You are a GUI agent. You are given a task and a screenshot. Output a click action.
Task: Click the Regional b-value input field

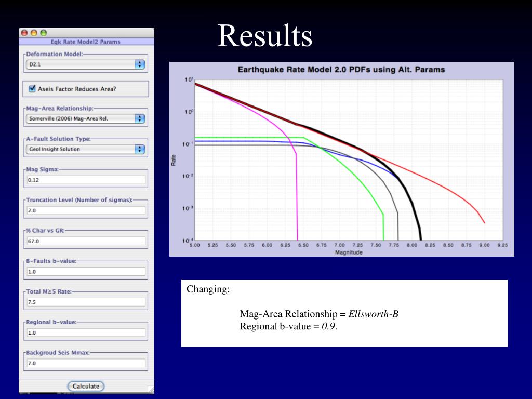(86, 332)
